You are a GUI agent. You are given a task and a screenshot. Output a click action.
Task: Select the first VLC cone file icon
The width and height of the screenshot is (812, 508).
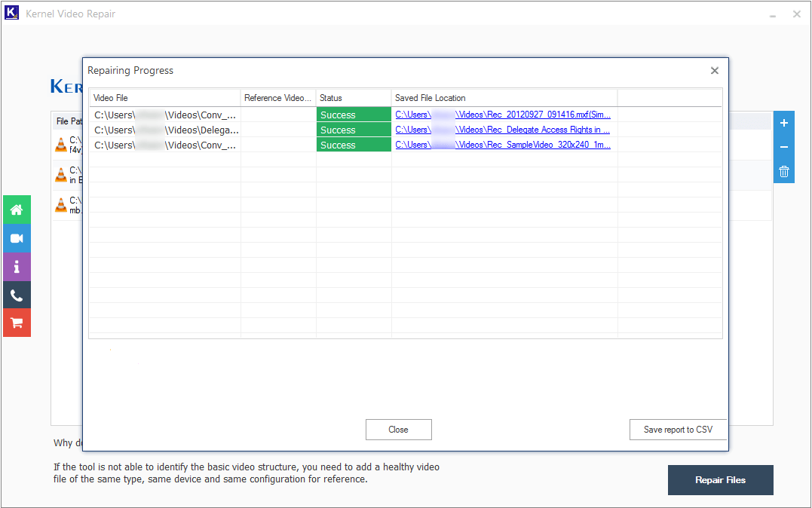[61, 145]
